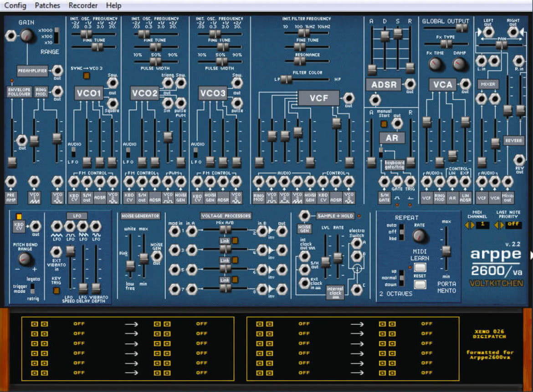Click the VCF out jack

pos(348,98)
